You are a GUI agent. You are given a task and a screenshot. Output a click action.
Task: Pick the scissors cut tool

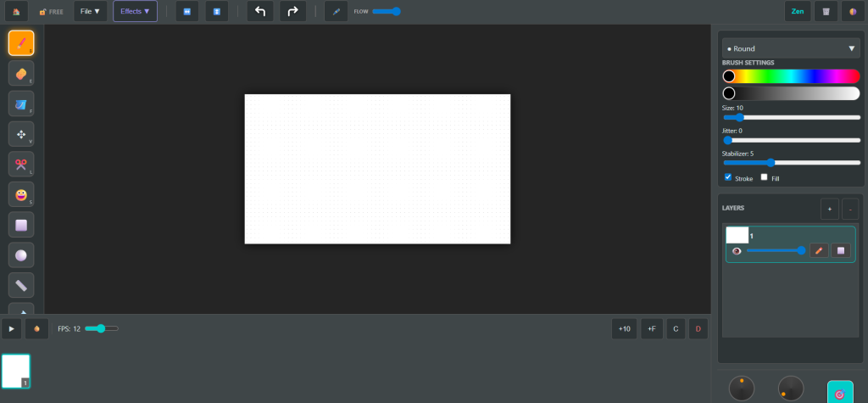21,164
